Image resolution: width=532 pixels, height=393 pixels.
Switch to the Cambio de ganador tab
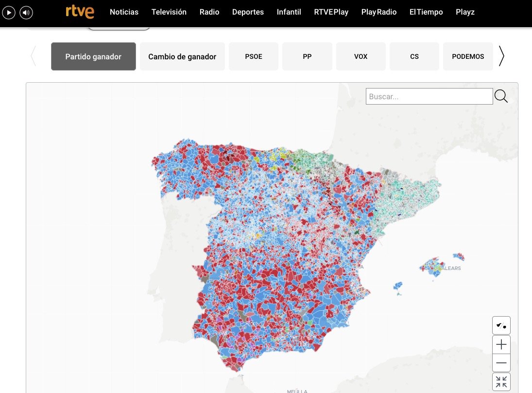click(182, 56)
